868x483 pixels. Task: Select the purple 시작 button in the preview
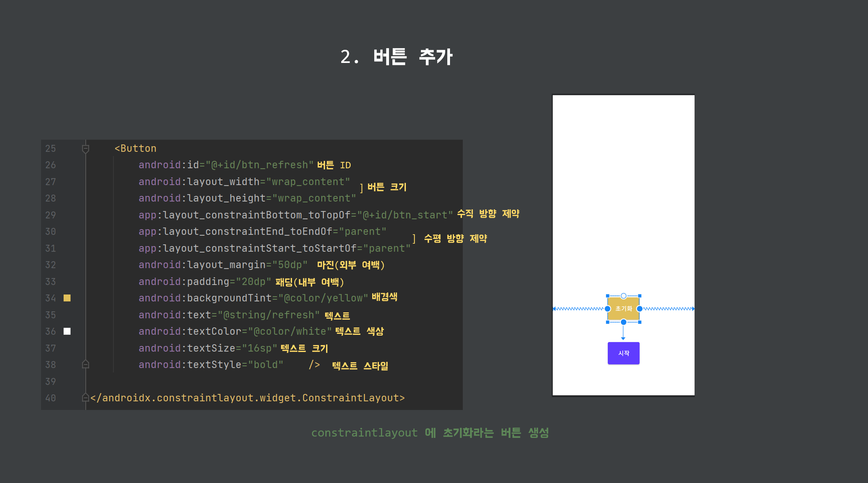pos(623,353)
